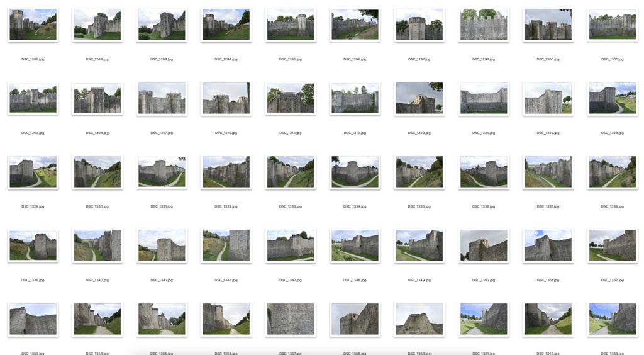Click the DSC_1289.jpg picture thumbnail
This screenshot has height=355, width=644.
pyautogui.click(x=162, y=25)
